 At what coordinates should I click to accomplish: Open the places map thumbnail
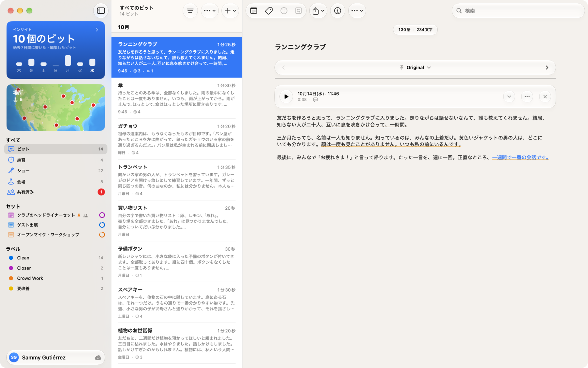point(56,108)
